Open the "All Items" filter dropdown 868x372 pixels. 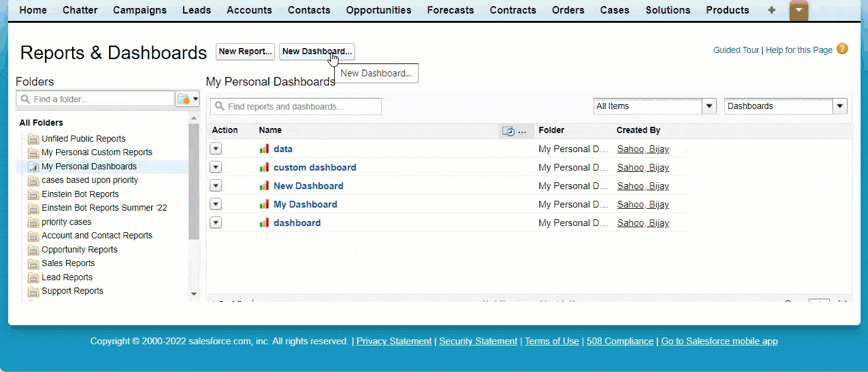pos(709,106)
